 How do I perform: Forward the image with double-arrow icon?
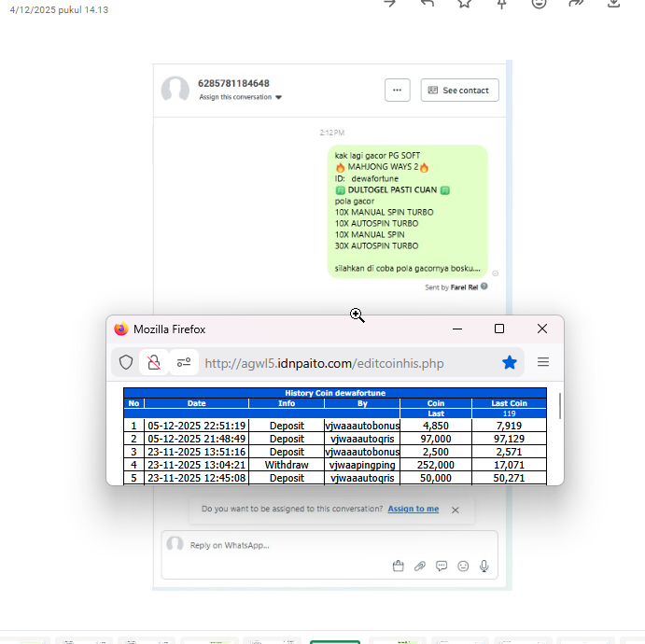point(576,4)
